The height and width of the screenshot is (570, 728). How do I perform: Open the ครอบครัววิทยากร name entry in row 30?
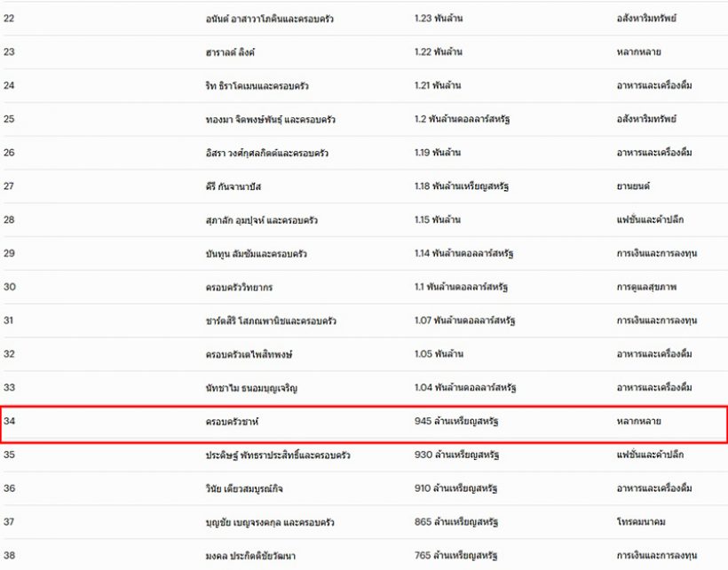[239, 288]
